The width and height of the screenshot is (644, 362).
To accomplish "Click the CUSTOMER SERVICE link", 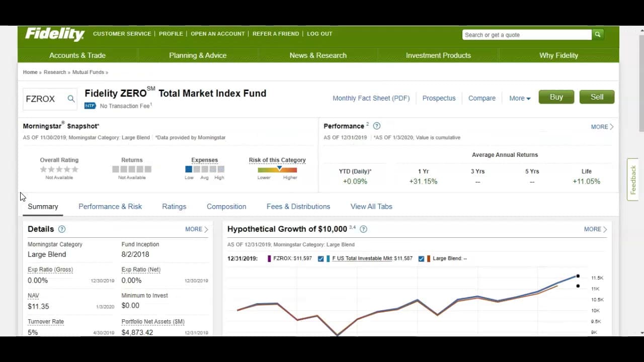I will click(x=122, y=34).
